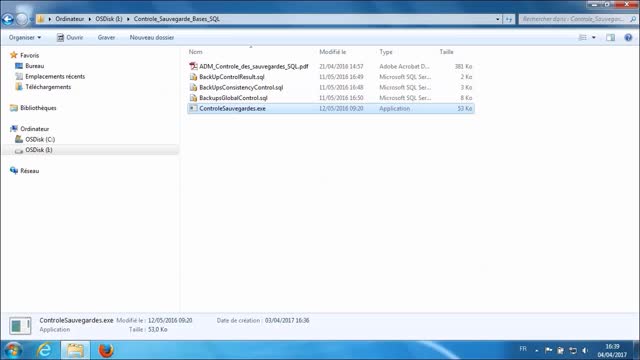This screenshot has width=640, height=360.
Task: Click Graver in the toolbar
Action: [106, 38]
